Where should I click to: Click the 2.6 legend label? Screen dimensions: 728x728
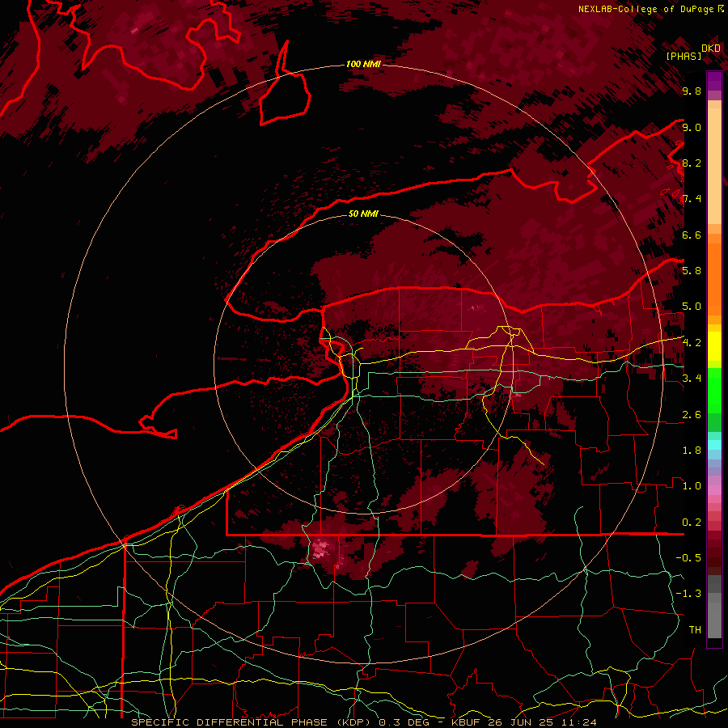point(692,415)
